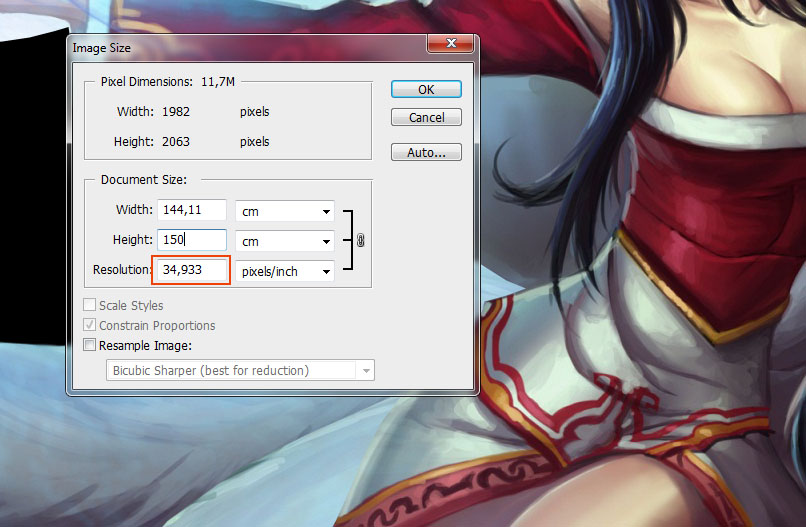The height and width of the screenshot is (527, 806).
Task: Open the Width unit cm dropdown
Action: coord(285,211)
